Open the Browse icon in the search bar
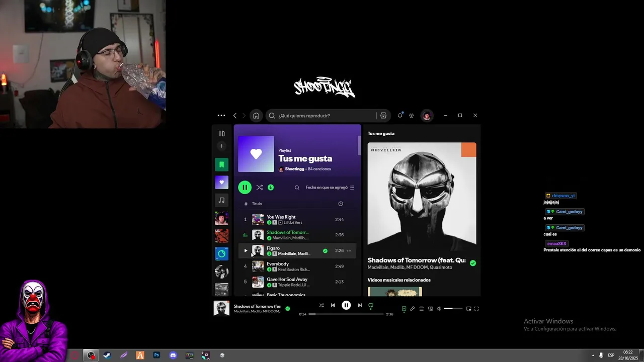The height and width of the screenshot is (362, 644). [383, 116]
